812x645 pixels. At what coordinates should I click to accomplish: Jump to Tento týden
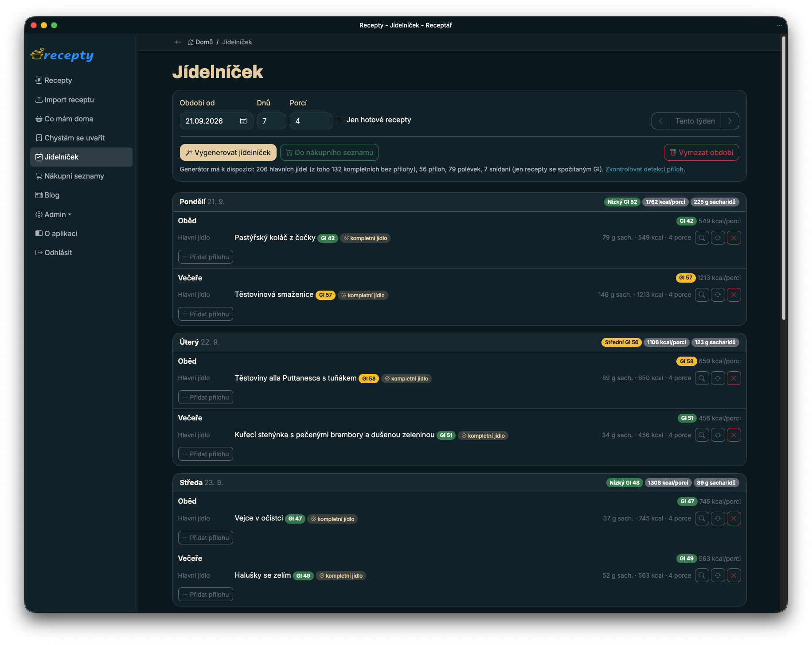tap(695, 121)
